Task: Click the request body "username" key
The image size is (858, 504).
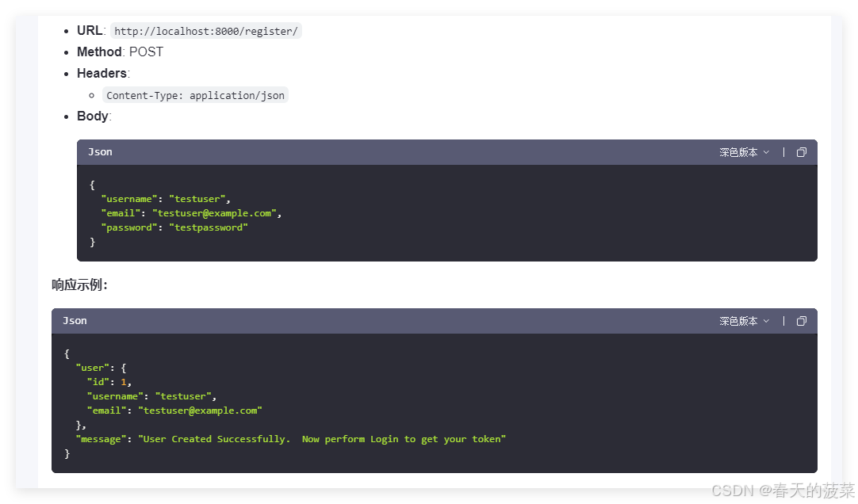Action: point(128,199)
